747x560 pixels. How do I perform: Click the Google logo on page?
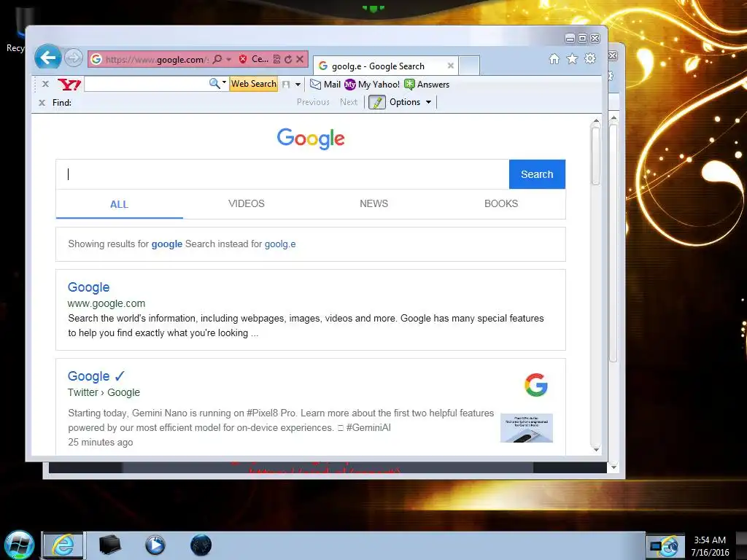pyautogui.click(x=311, y=139)
